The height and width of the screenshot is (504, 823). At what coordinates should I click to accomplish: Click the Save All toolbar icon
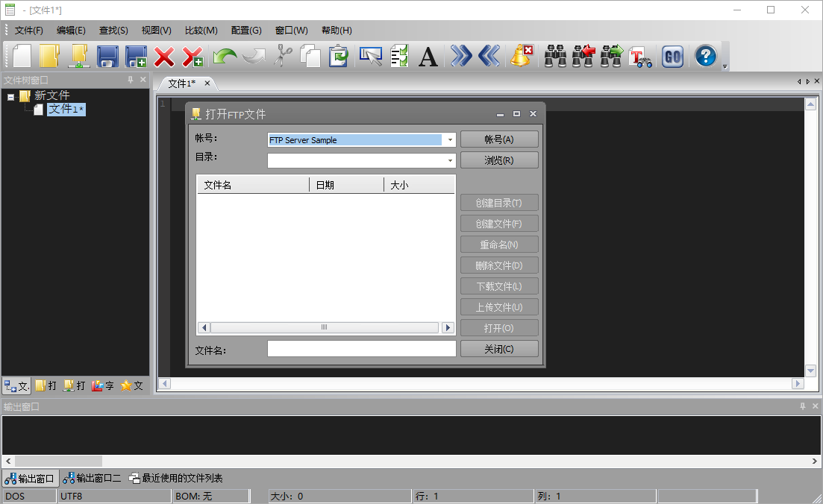[x=137, y=56]
